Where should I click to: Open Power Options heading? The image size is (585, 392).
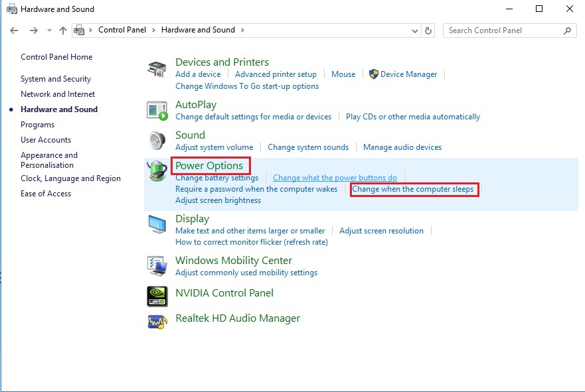pos(209,165)
